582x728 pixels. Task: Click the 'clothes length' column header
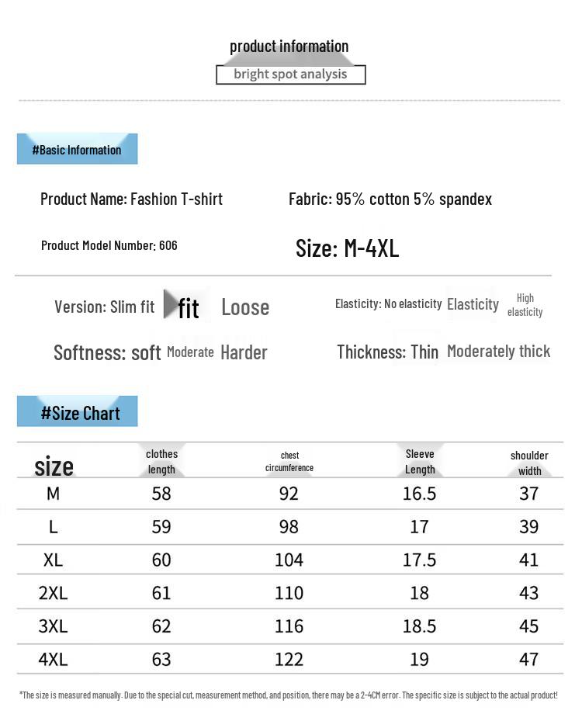[x=161, y=462]
